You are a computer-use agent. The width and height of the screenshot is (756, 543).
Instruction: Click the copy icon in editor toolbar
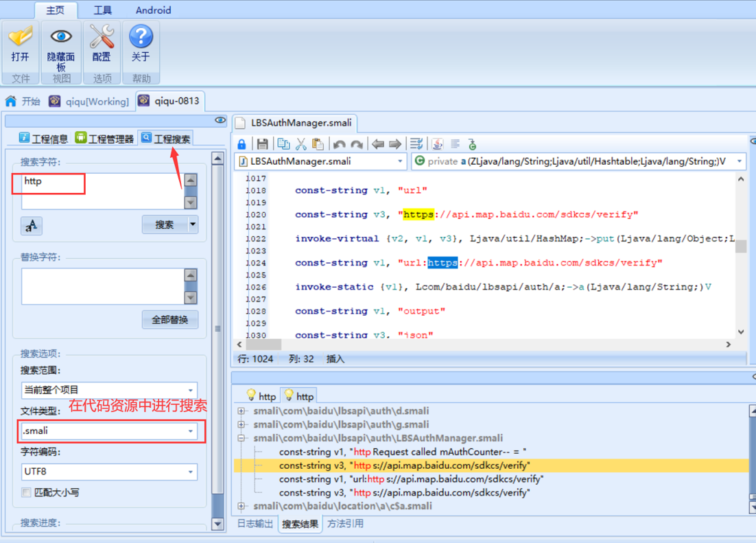283,144
